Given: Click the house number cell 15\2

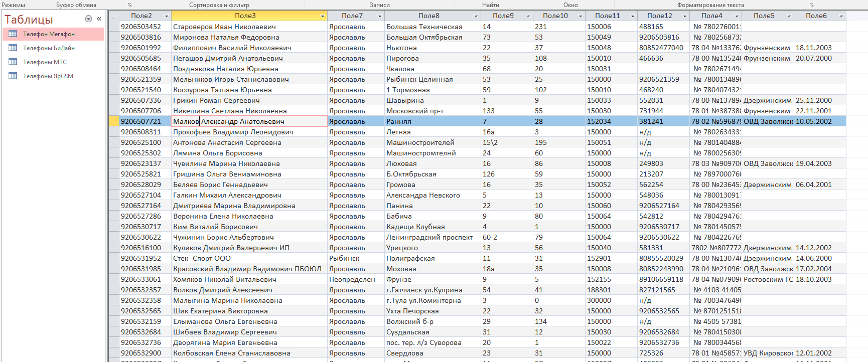Looking at the screenshot, I should 507,142.
